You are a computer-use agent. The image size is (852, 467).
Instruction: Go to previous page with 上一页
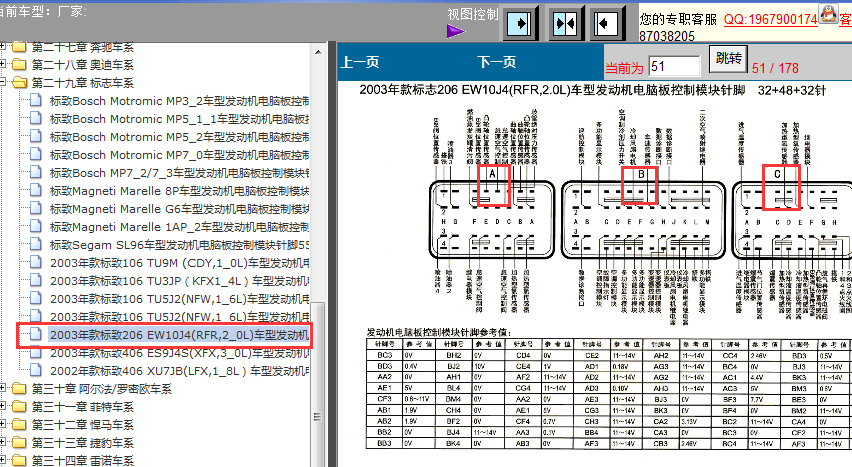[360, 62]
